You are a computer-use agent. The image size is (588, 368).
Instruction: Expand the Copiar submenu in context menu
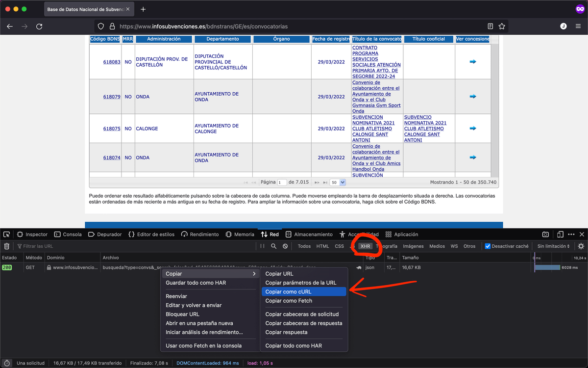click(210, 274)
